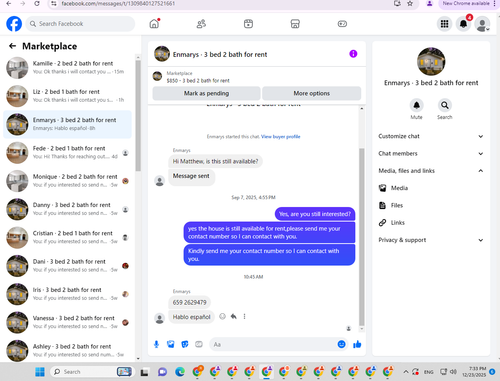Open the Friends icon in top navigation
Screen dimensions: 500x381
pos(201,24)
